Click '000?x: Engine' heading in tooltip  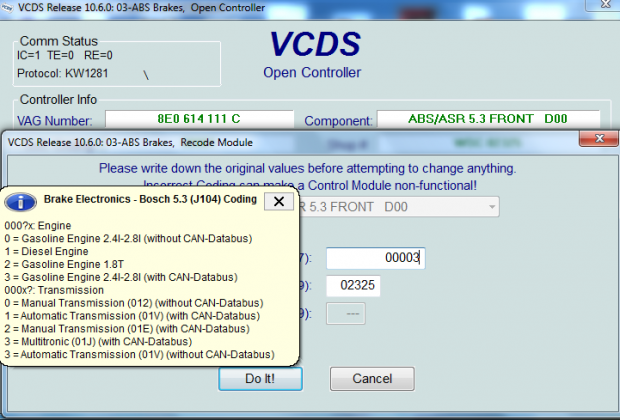38,226
